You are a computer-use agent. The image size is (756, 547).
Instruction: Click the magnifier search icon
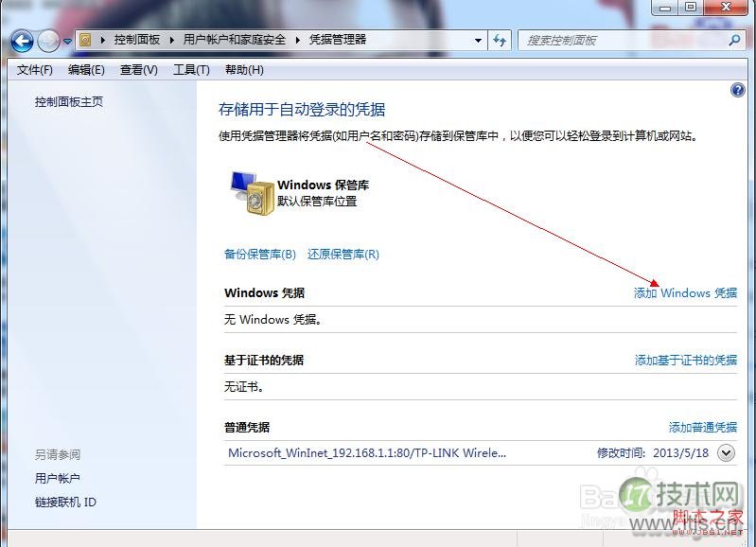click(735, 40)
